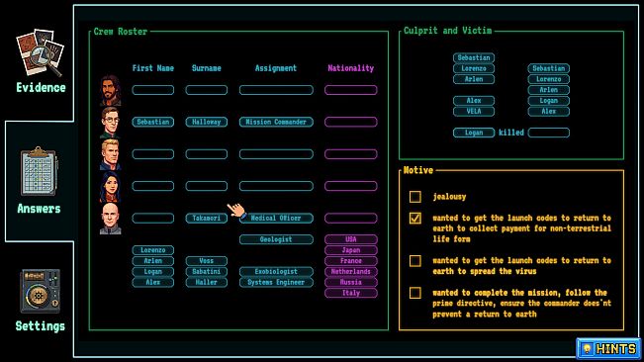The width and height of the screenshot is (644, 362).
Task: Click empty assignment slot in blond man's row
Action: (x=276, y=154)
